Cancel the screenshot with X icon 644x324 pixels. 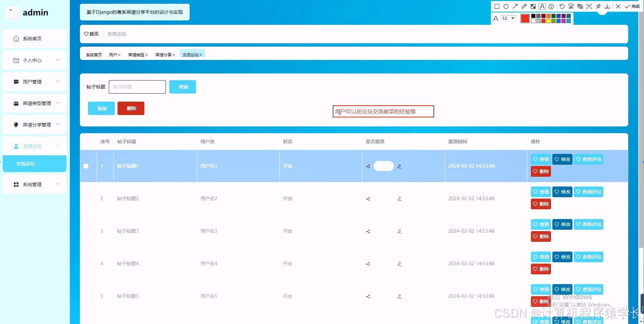point(618,6)
